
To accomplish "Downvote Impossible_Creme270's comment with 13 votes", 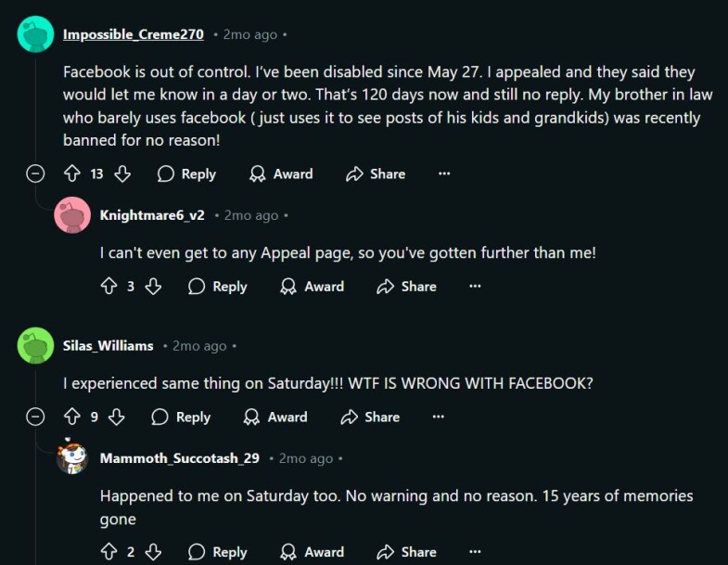I will pyautogui.click(x=122, y=173).
